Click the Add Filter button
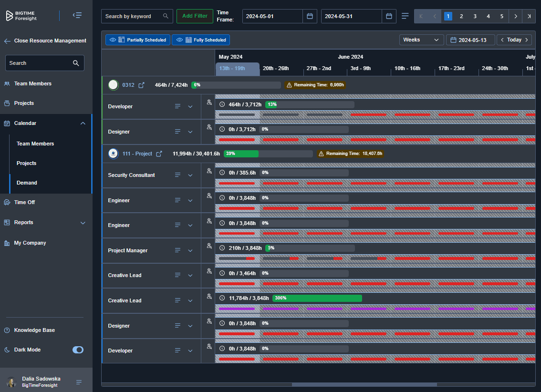 (x=195, y=16)
